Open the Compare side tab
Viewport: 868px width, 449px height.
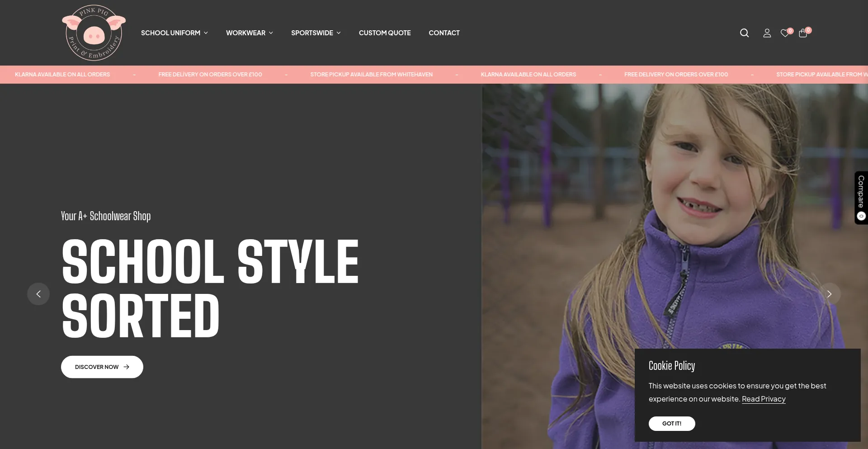(861, 198)
